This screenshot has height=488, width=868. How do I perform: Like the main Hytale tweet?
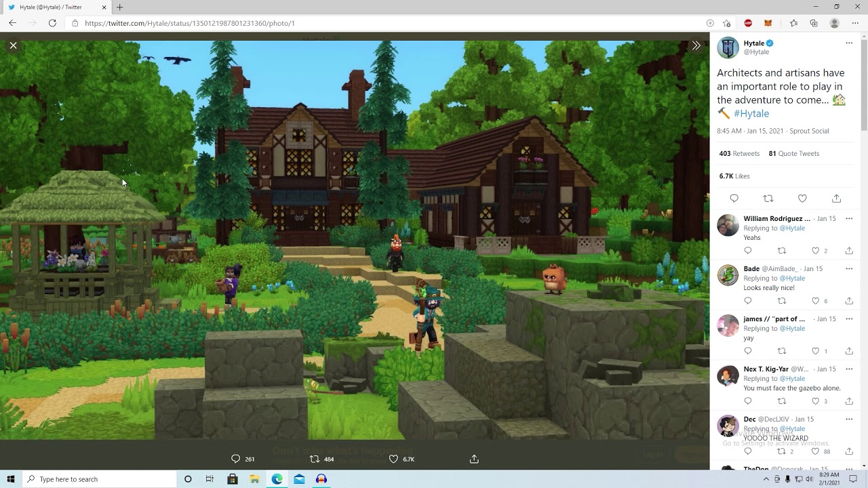pos(802,198)
